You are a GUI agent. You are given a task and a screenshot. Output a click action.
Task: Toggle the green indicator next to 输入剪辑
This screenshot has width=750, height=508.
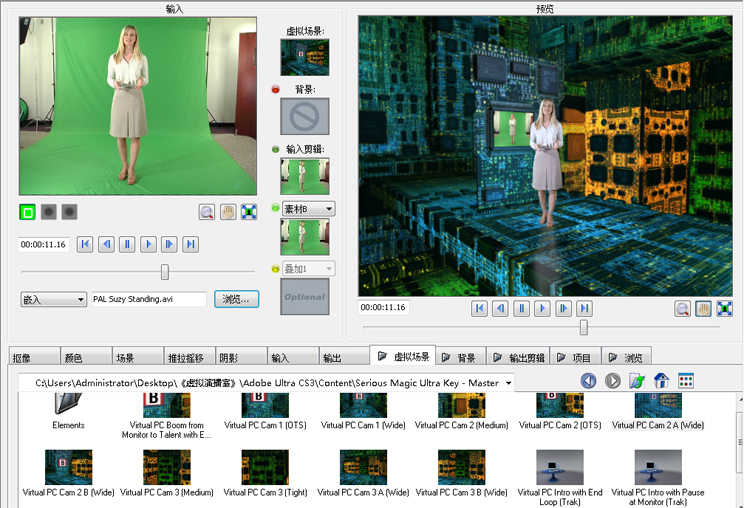click(x=276, y=150)
